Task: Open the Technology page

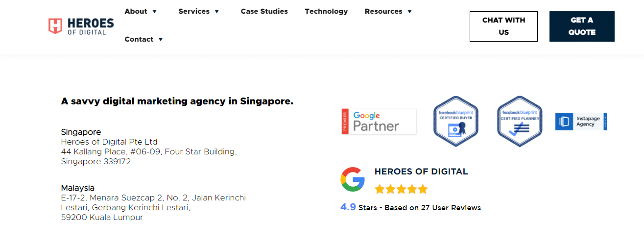Action: click(326, 11)
